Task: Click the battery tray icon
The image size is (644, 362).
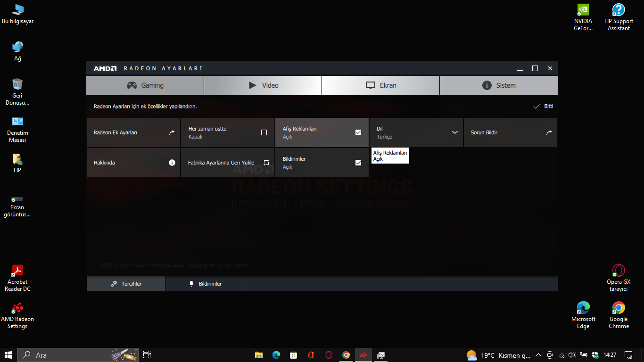Action: click(x=584, y=355)
